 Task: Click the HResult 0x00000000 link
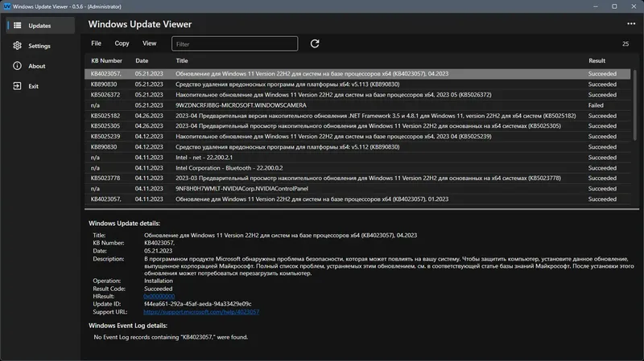tap(159, 296)
